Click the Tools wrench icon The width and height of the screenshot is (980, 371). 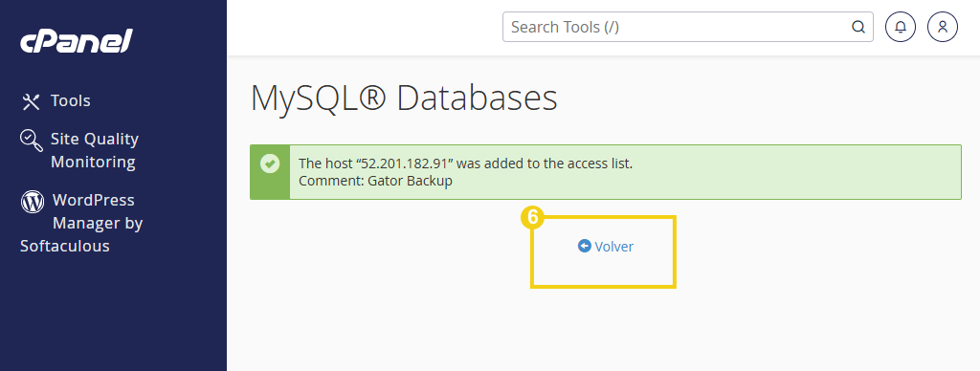click(x=31, y=101)
